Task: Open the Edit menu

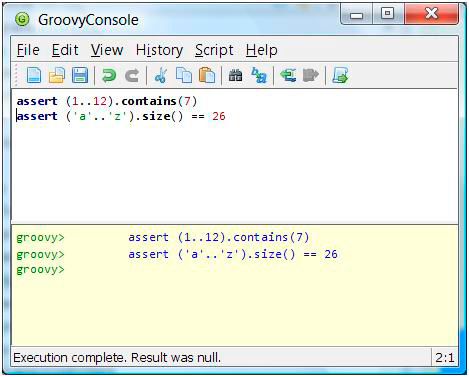Action: [x=65, y=50]
